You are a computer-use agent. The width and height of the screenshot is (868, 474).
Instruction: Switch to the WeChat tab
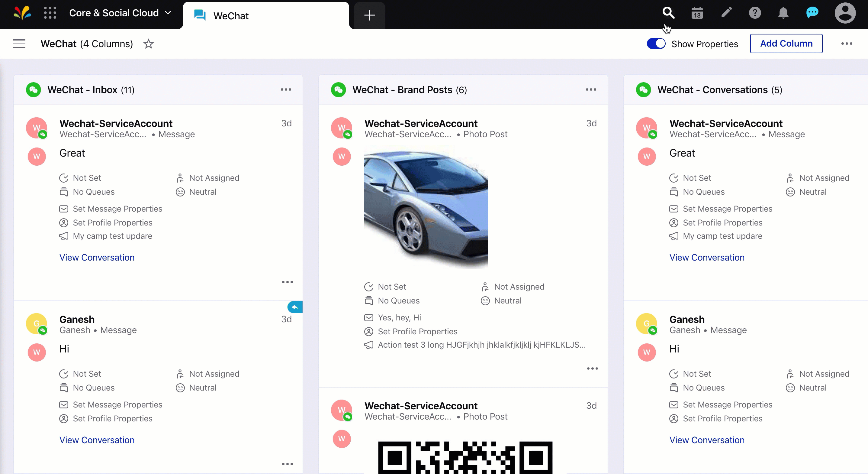tap(266, 15)
